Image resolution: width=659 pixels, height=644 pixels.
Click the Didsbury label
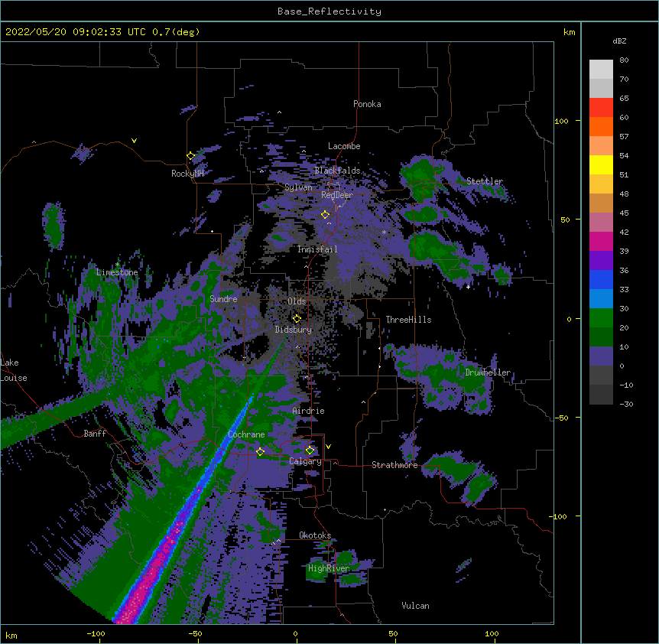[294, 330]
